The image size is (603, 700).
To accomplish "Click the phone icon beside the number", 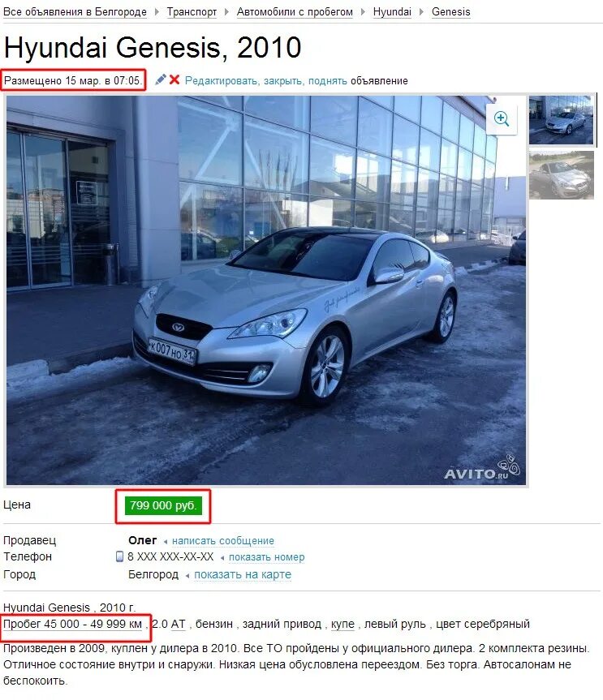I will tap(119, 556).
